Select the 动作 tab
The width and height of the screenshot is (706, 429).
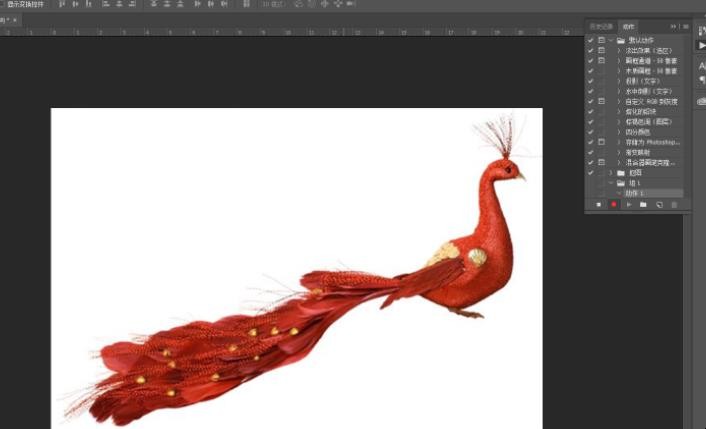click(628, 27)
